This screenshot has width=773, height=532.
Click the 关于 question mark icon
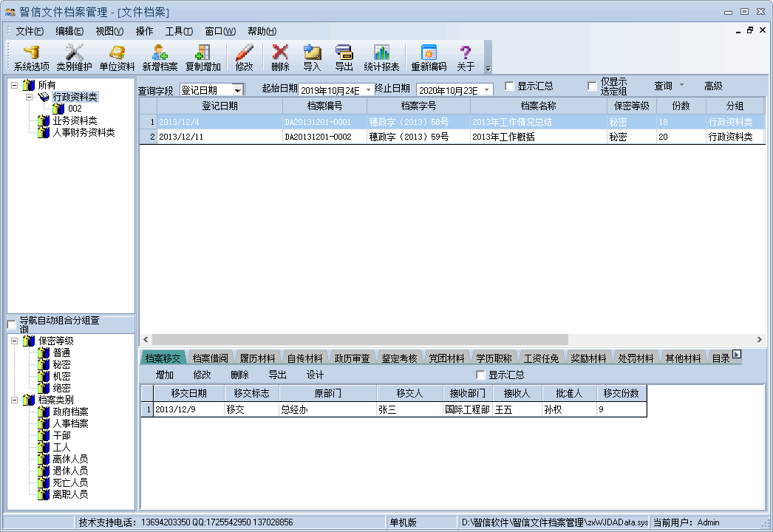(466, 57)
